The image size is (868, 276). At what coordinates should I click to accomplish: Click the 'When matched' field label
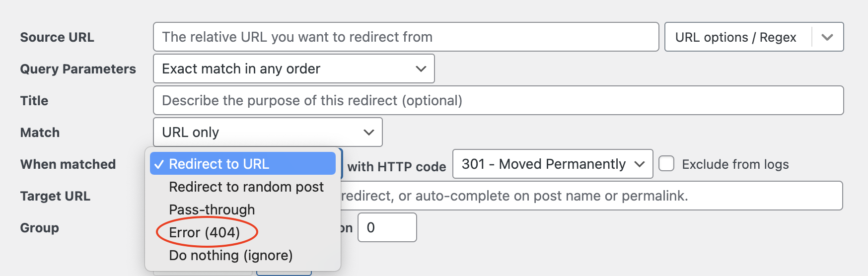pyautogui.click(x=68, y=164)
